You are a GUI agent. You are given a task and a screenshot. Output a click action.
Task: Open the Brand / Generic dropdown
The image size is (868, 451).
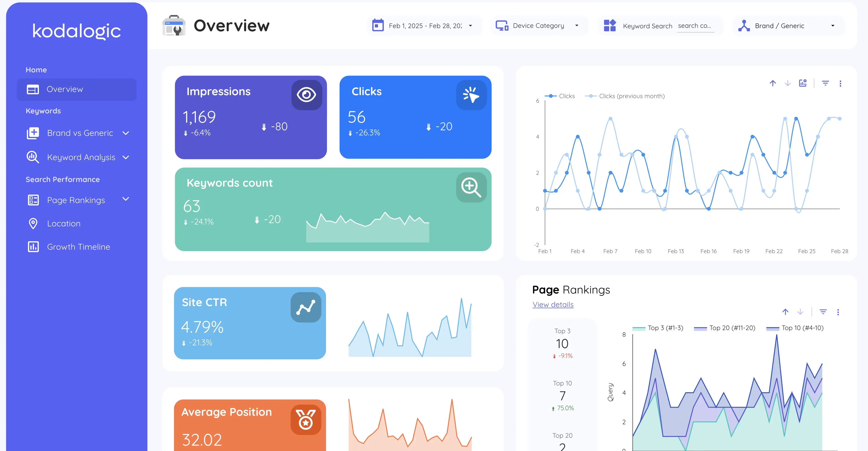tap(789, 26)
